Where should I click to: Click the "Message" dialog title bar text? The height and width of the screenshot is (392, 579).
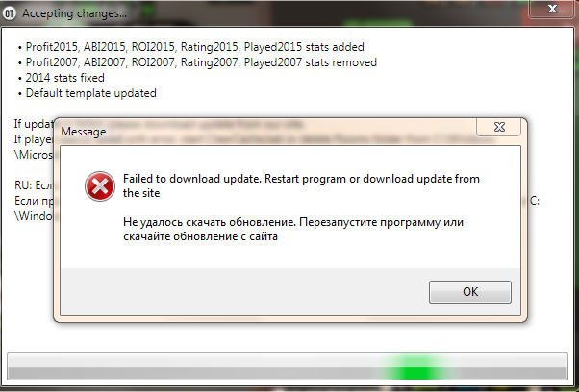pos(84,132)
